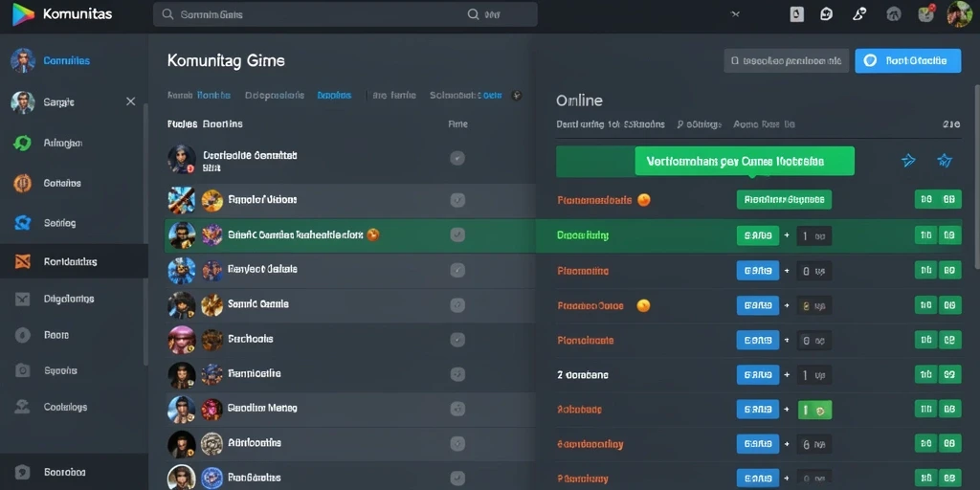The height and width of the screenshot is (490, 980).
Task: Open the profile avatar in top-right corner
Action: 959,13
